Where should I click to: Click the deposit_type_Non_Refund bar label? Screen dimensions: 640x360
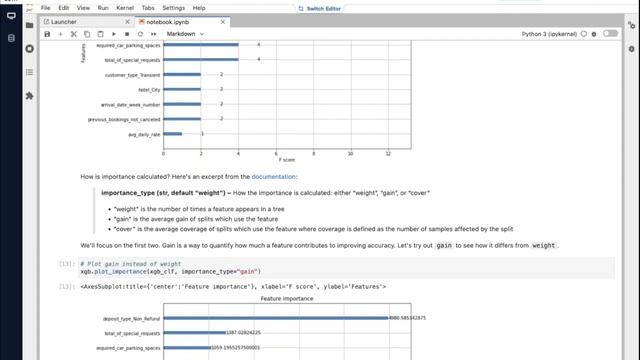click(131, 319)
